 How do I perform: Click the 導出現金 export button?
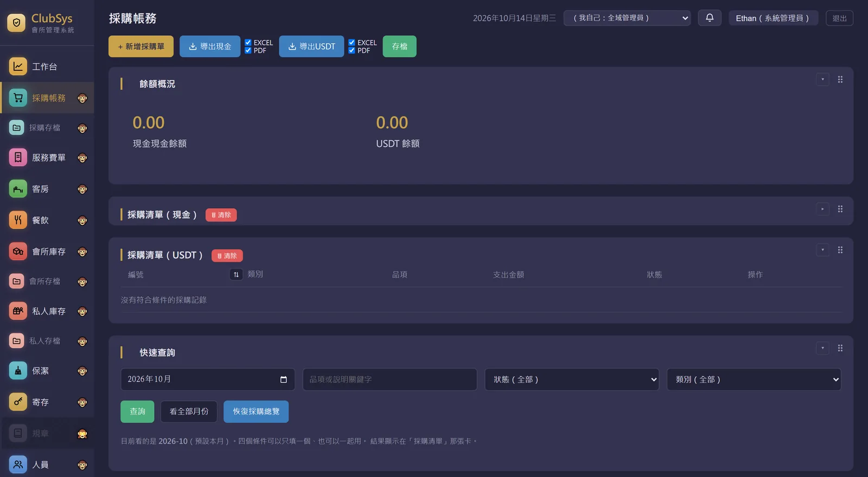tap(210, 47)
